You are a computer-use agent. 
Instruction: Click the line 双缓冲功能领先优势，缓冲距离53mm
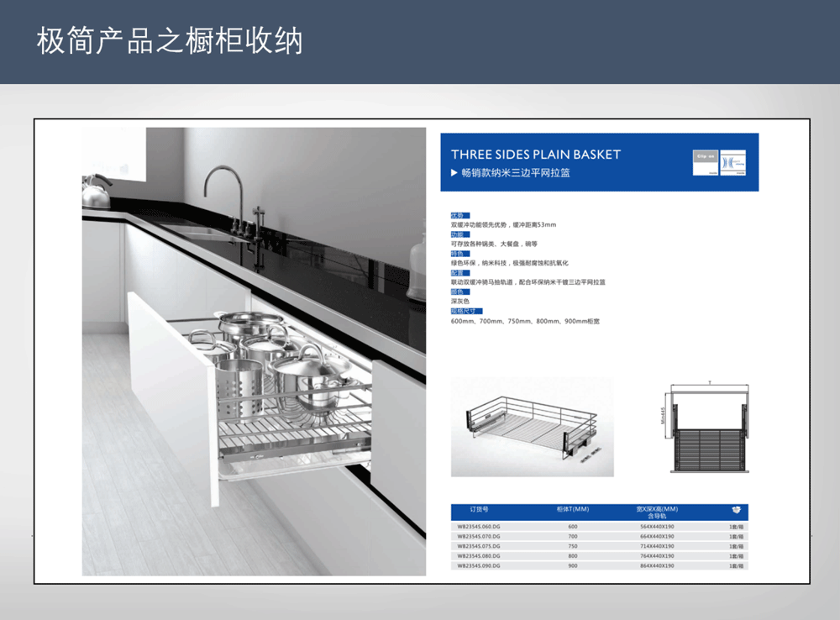[x=503, y=225]
